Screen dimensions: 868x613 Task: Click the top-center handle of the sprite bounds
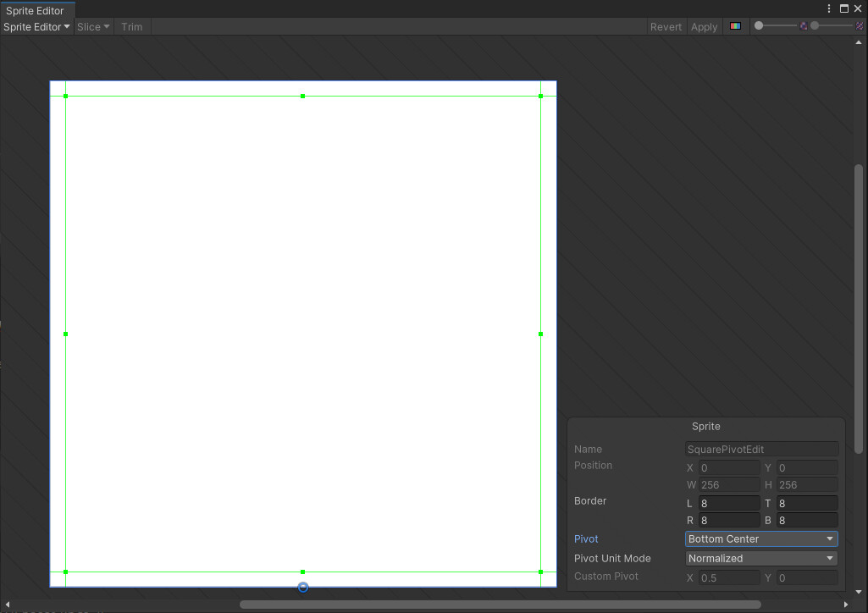click(x=302, y=96)
